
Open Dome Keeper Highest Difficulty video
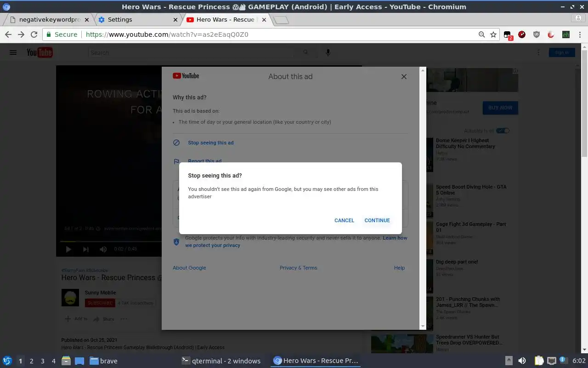coord(465,144)
